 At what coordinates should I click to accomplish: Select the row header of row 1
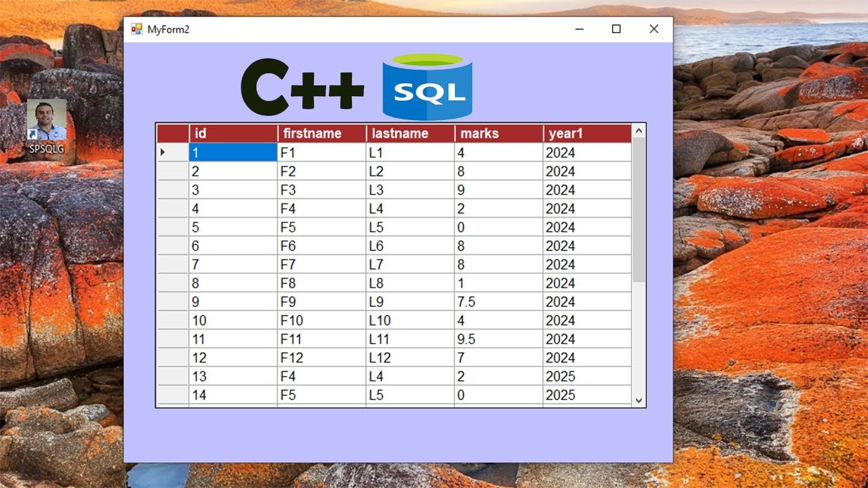point(173,152)
